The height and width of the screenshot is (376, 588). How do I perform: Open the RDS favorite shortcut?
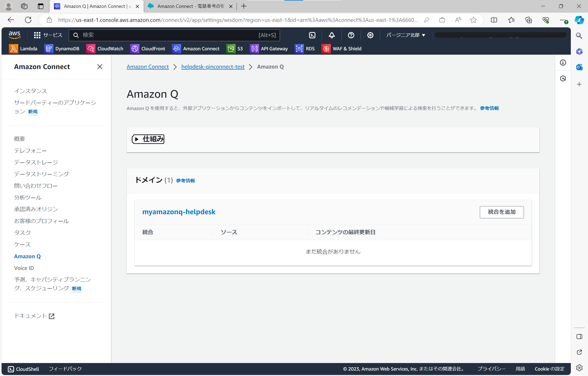305,49
